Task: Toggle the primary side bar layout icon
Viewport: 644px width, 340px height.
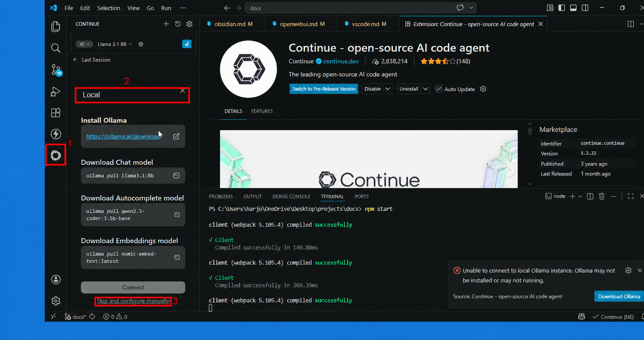Action: click(562, 8)
